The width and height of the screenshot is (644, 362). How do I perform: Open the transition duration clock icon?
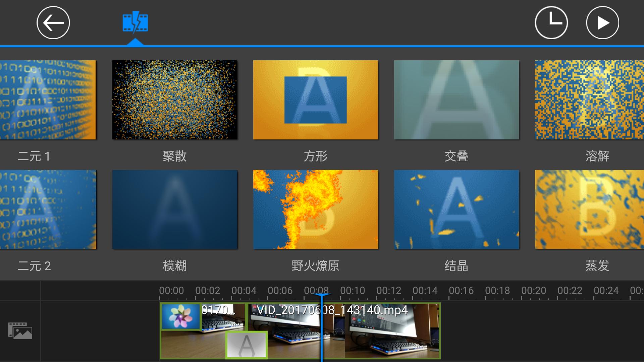(x=551, y=22)
